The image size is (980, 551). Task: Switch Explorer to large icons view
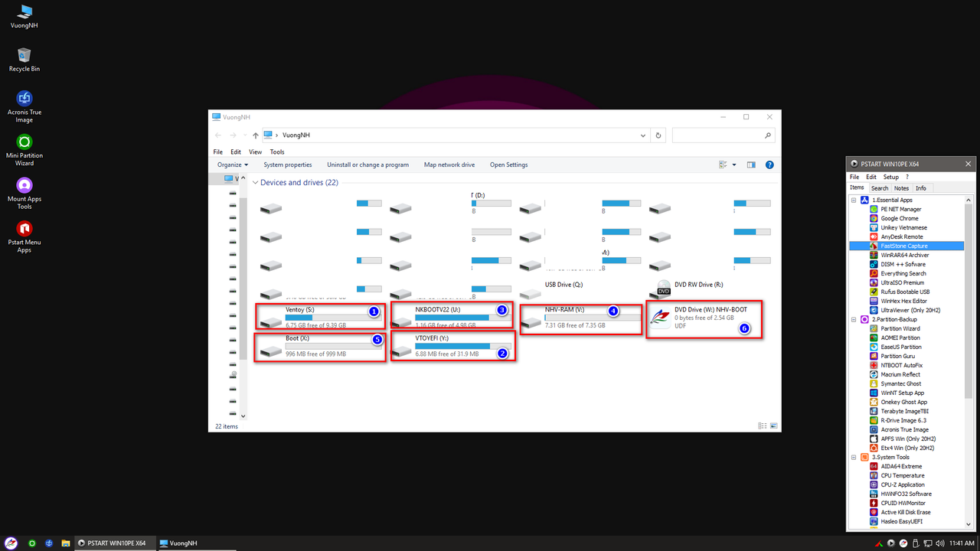774,425
